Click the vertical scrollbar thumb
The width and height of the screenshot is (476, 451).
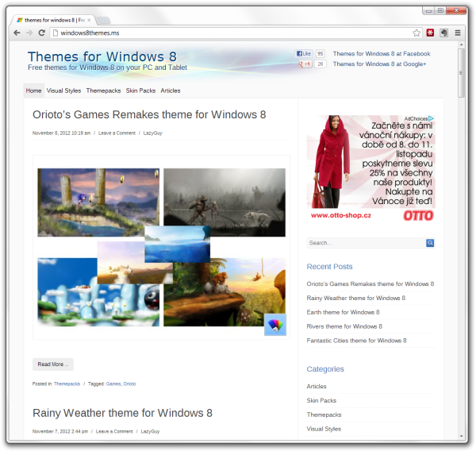coord(462,73)
